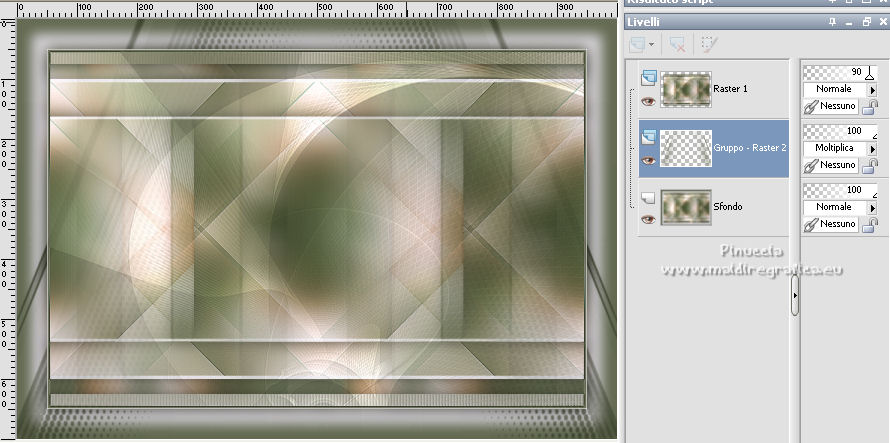Screen dimensions: 890x443
Task: Select the Sfondo layer thumbnail
Action: click(686, 207)
